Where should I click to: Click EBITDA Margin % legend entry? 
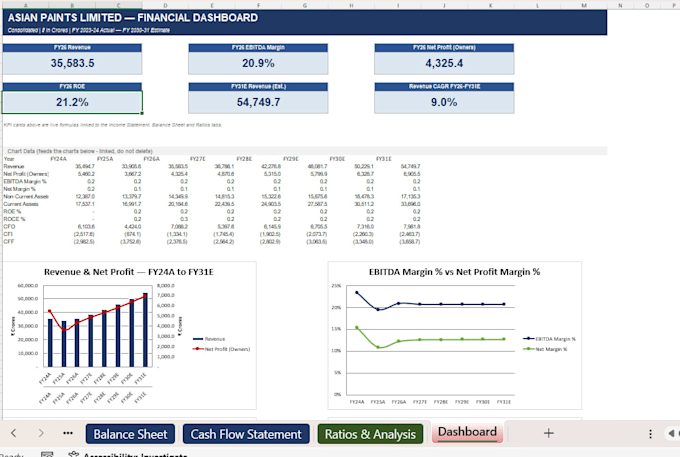(x=549, y=339)
